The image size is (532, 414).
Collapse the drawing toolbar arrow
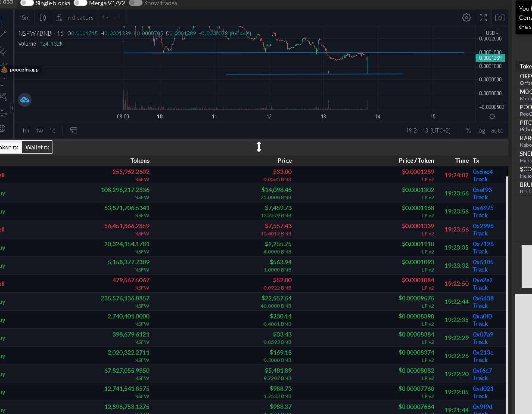coord(12,108)
